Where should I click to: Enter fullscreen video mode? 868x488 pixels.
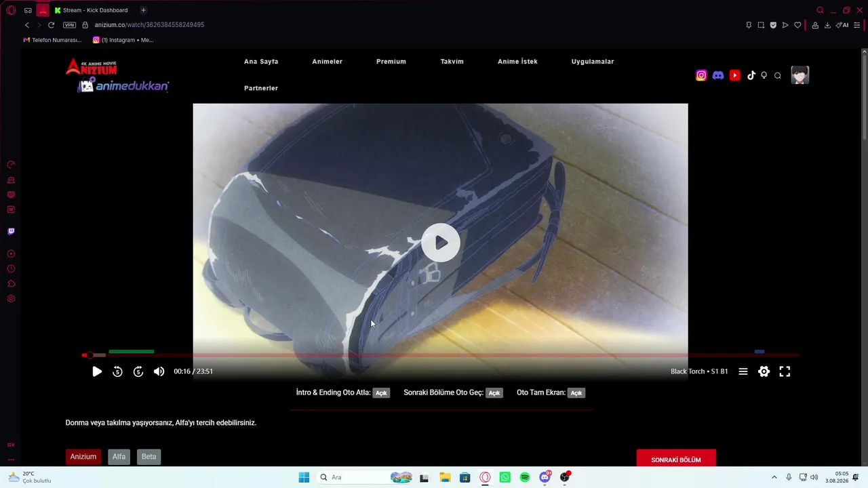point(785,371)
